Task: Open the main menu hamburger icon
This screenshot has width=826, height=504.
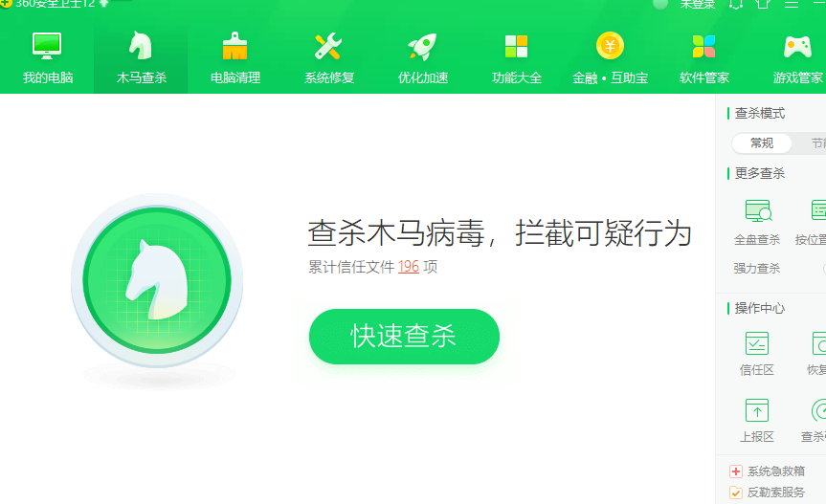Action: (x=792, y=4)
